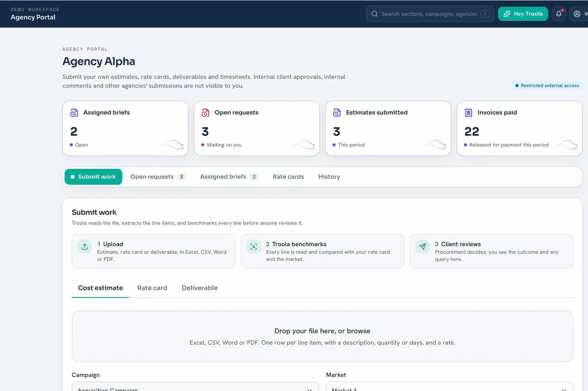Click the Troola benchmarks scan icon
This screenshot has height=391, width=588.
click(254, 247)
